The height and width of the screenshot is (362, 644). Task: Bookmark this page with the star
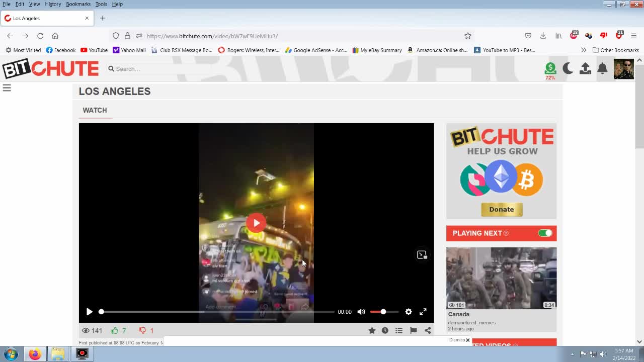[x=468, y=36]
